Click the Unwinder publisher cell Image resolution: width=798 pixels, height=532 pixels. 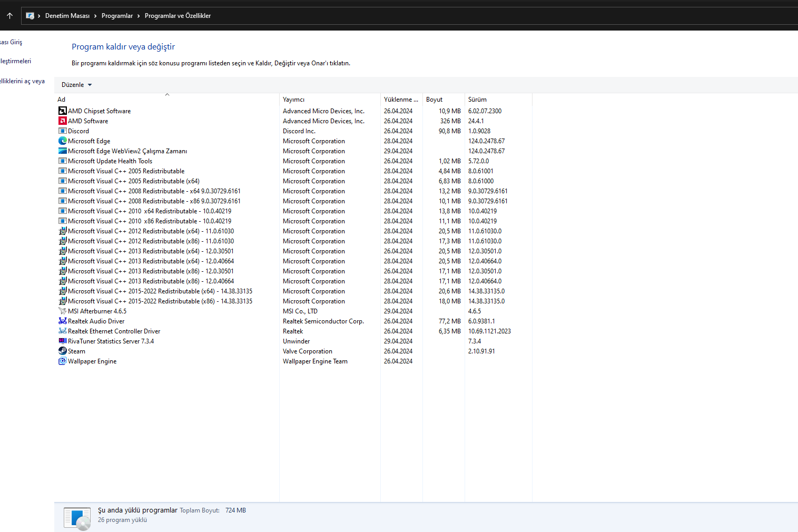(x=297, y=341)
